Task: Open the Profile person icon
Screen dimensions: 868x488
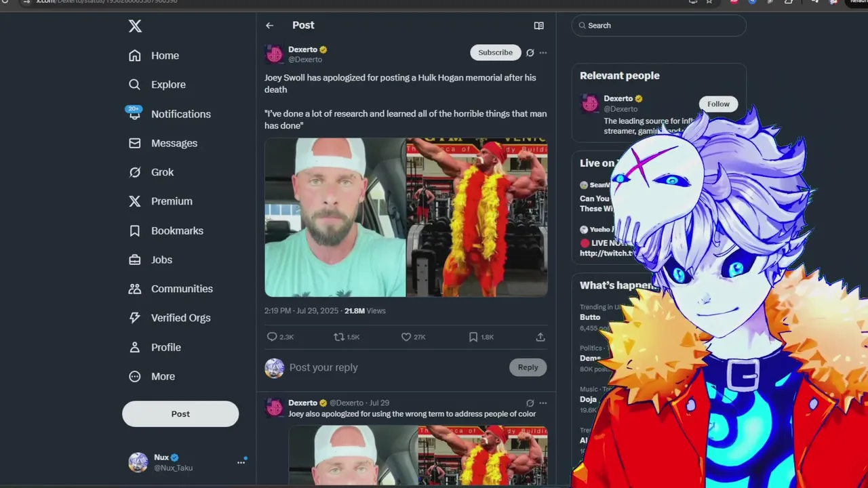Action: pyautogui.click(x=135, y=347)
